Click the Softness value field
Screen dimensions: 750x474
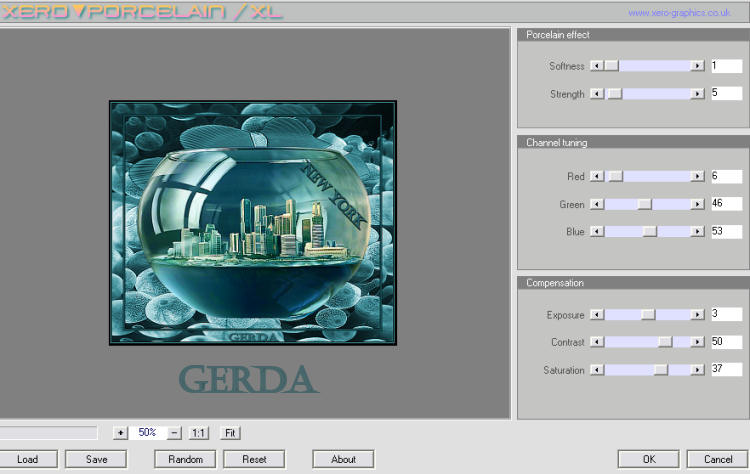click(727, 66)
